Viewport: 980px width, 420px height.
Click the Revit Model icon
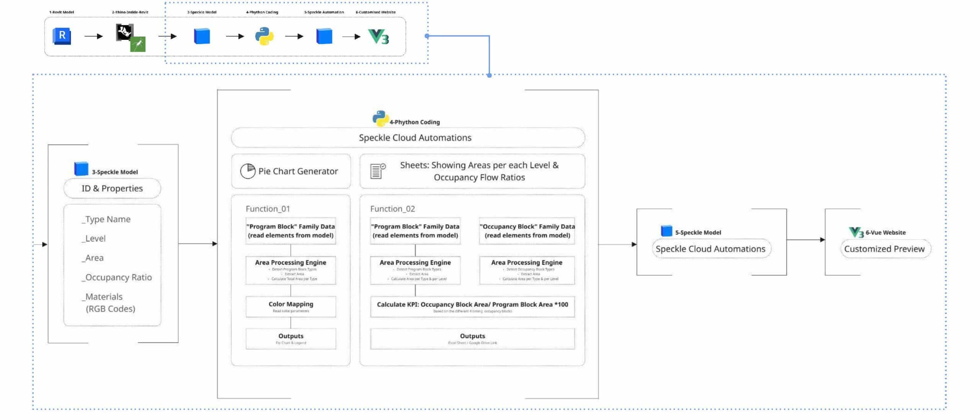pyautogui.click(x=62, y=36)
